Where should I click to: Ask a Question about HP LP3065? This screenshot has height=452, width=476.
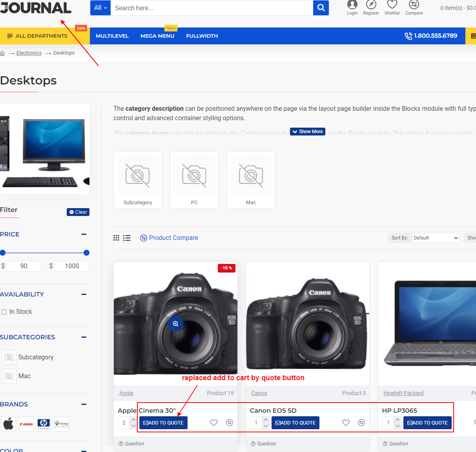396,444
